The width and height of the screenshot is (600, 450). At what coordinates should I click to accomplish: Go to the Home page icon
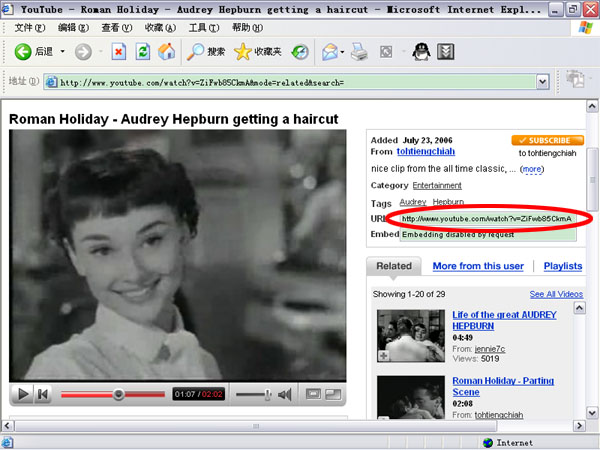(x=167, y=52)
